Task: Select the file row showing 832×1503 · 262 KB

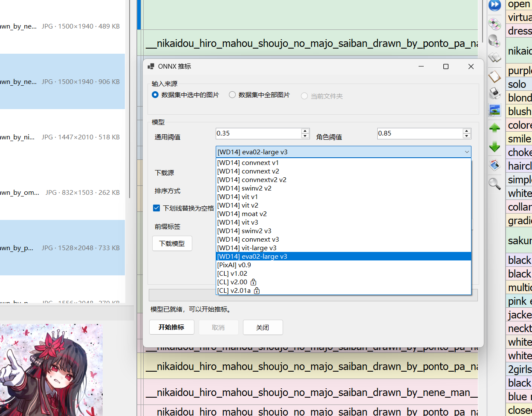Action: (62, 192)
